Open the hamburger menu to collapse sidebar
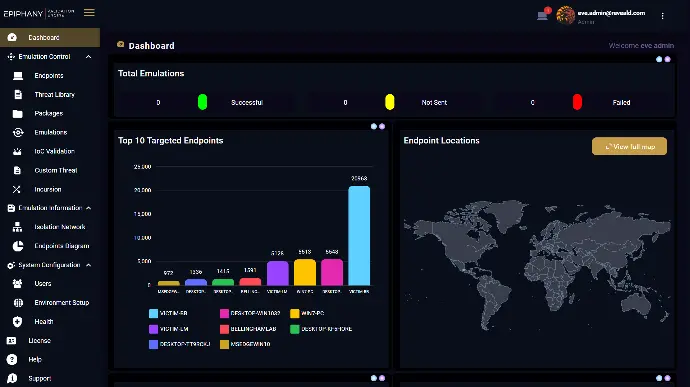This screenshot has width=690, height=387. (89, 13)
